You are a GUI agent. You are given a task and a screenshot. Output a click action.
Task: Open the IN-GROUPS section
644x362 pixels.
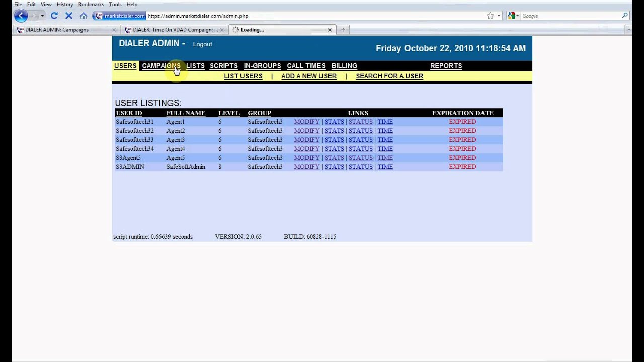click(262, 66)
